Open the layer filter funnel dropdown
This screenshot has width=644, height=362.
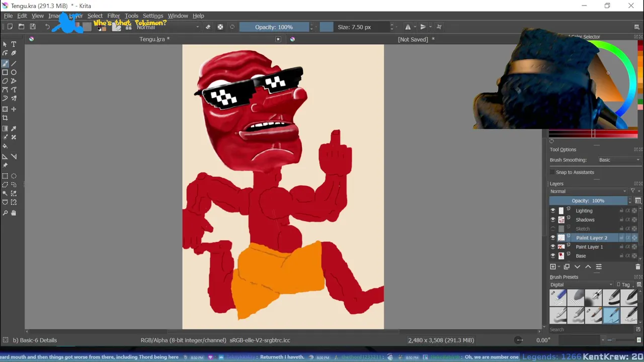(635, 191)
